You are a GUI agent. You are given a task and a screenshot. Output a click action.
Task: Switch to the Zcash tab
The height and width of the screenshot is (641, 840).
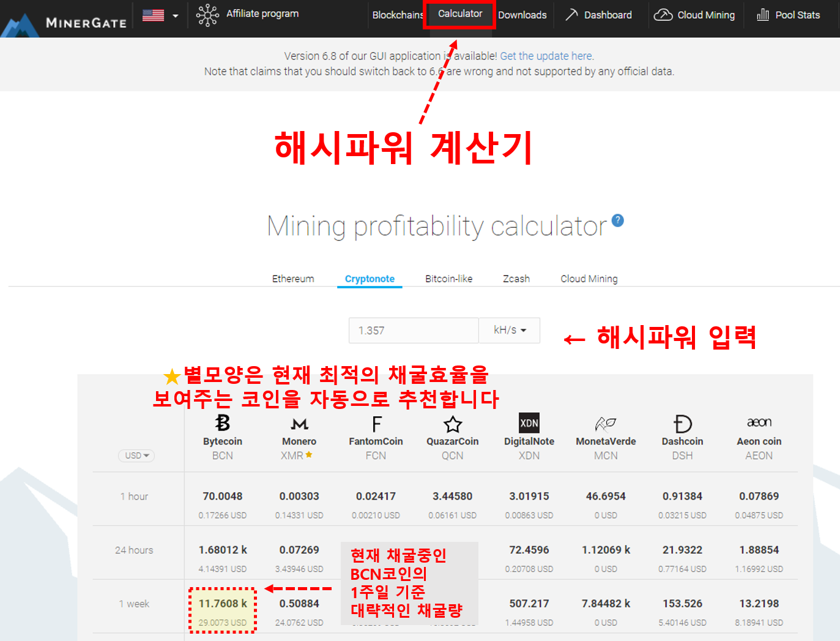pyautogui.click(x=516, y=279)
